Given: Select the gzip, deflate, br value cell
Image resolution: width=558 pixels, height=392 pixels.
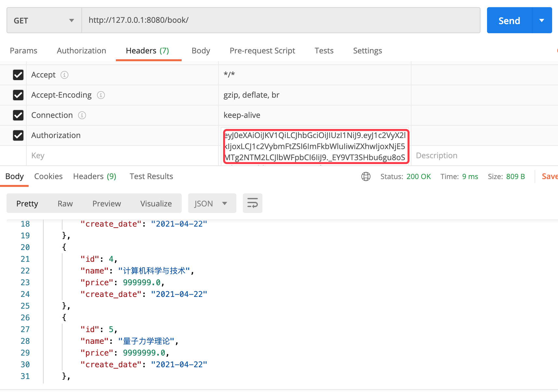Looking at the screenshot, I should (314, 95).
